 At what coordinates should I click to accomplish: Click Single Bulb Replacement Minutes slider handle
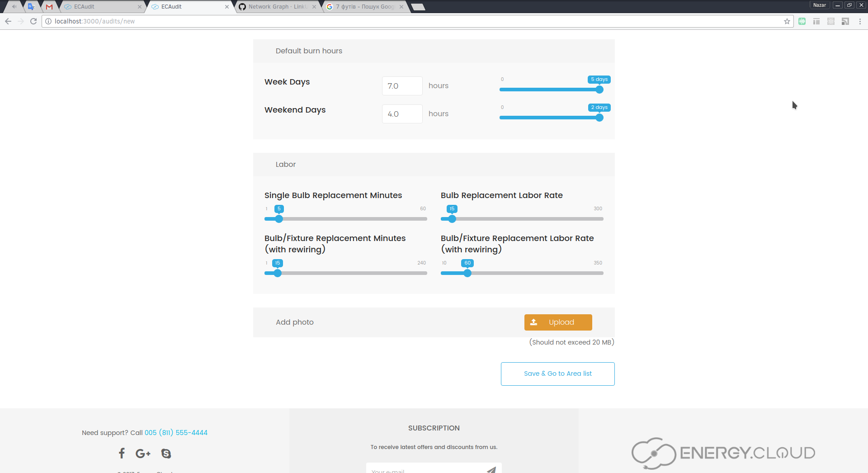point(279,219)
